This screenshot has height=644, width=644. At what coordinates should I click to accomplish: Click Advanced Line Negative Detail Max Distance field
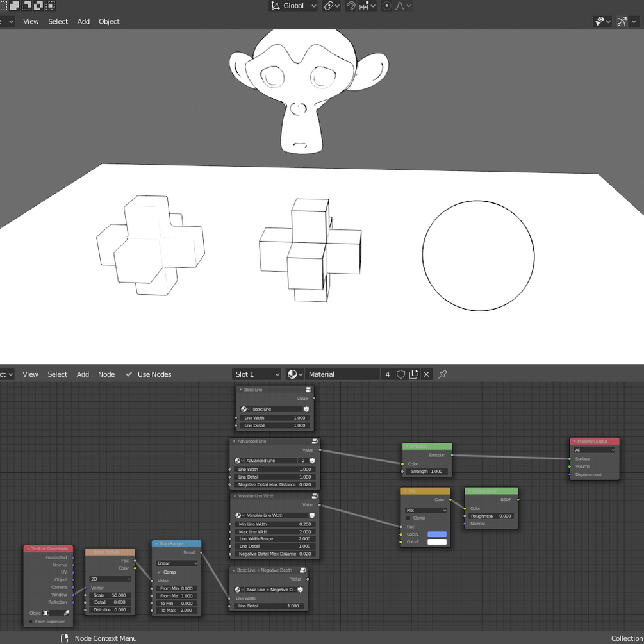[x=275, y=484]
